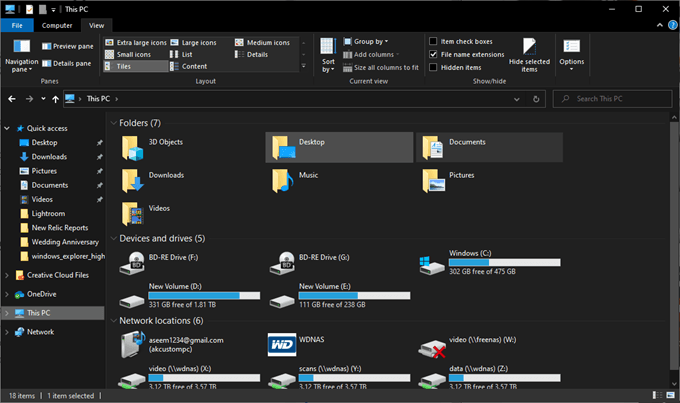Open the File menu tab
This screenshot has width=680, height=403.
[x=17, y=24]
